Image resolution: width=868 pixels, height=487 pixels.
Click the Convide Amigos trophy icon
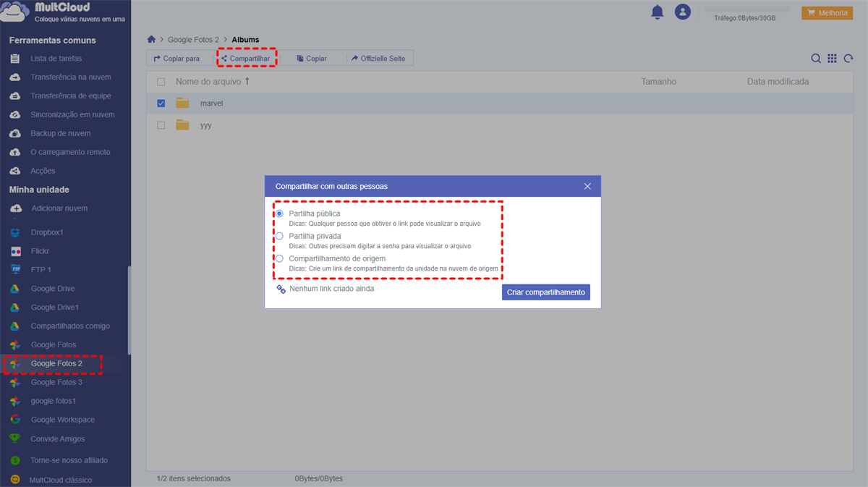click(x=15, y=439)
